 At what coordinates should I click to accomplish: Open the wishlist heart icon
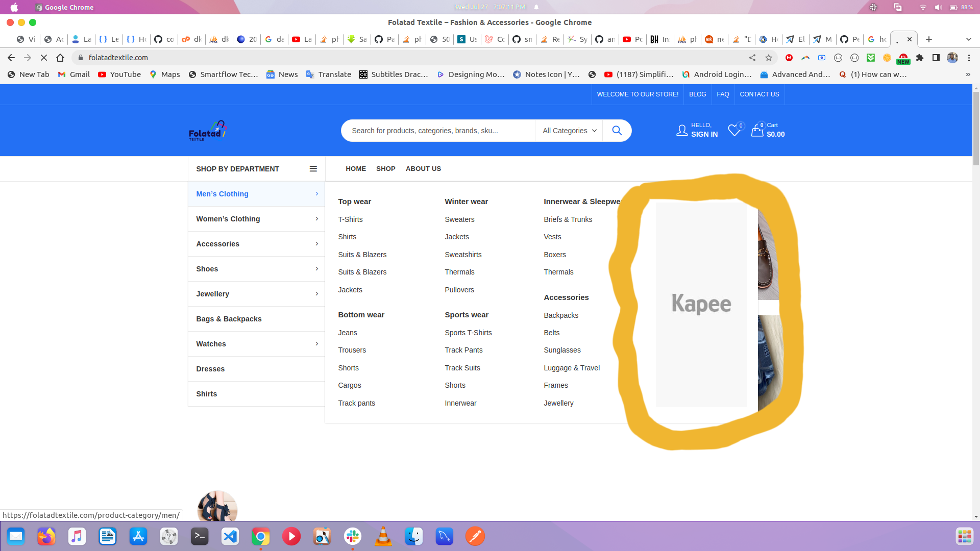pyautogui.click(x=734, y=131)
